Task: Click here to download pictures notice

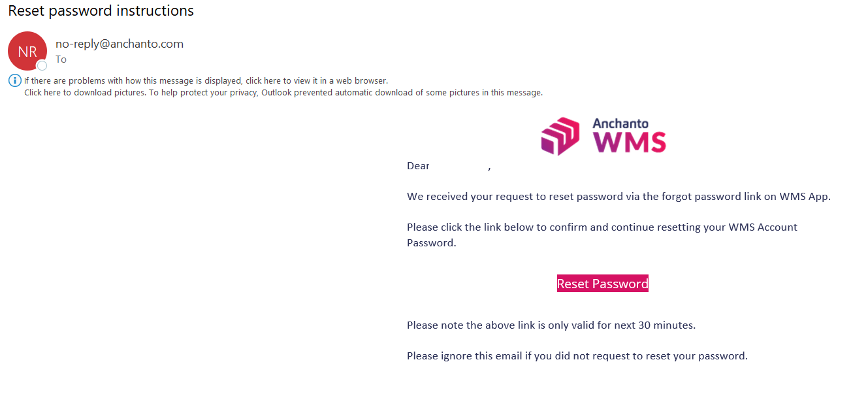Action: point(283,93)
